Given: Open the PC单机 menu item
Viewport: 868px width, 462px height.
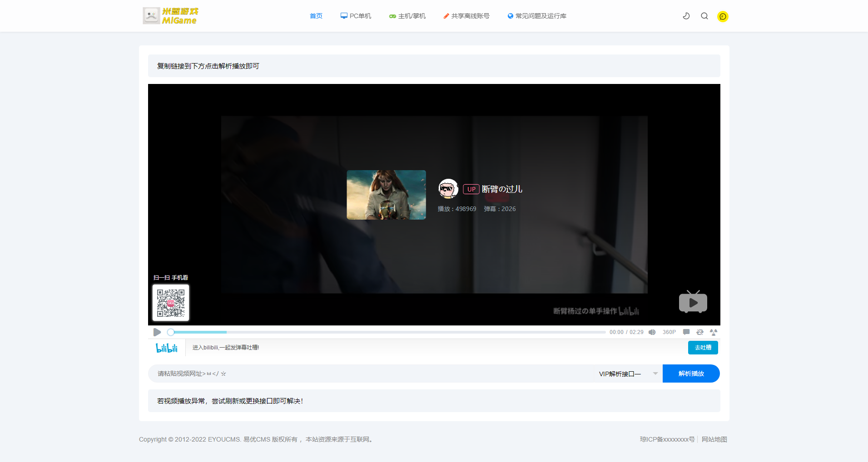Looking at the screenshot, I should click(x=356, y=16).
